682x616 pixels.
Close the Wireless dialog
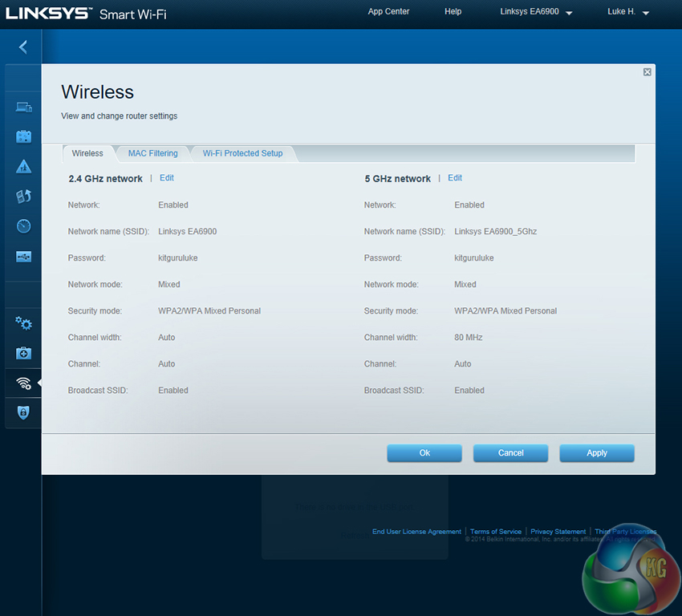647,71
